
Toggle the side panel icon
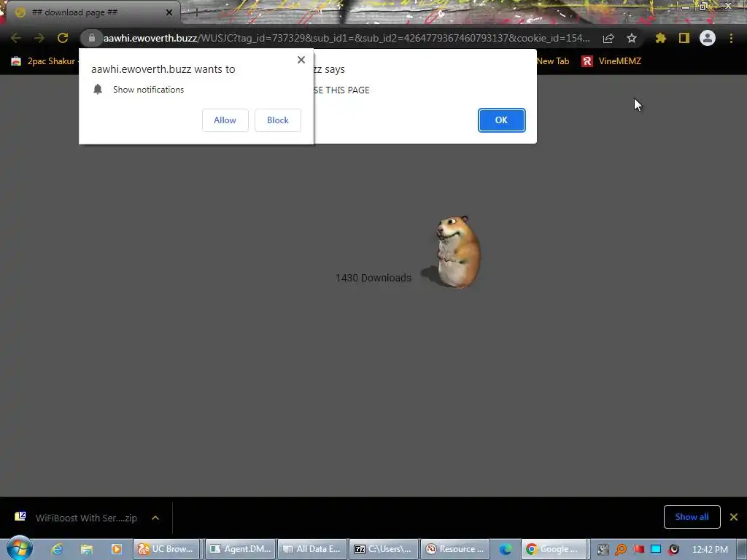tap(684, 38)
